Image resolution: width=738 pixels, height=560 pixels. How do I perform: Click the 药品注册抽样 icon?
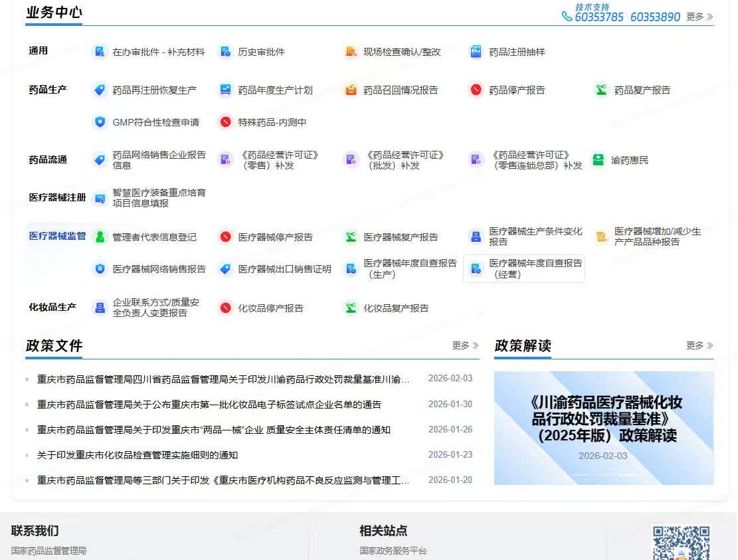click(x=476, y=52)
